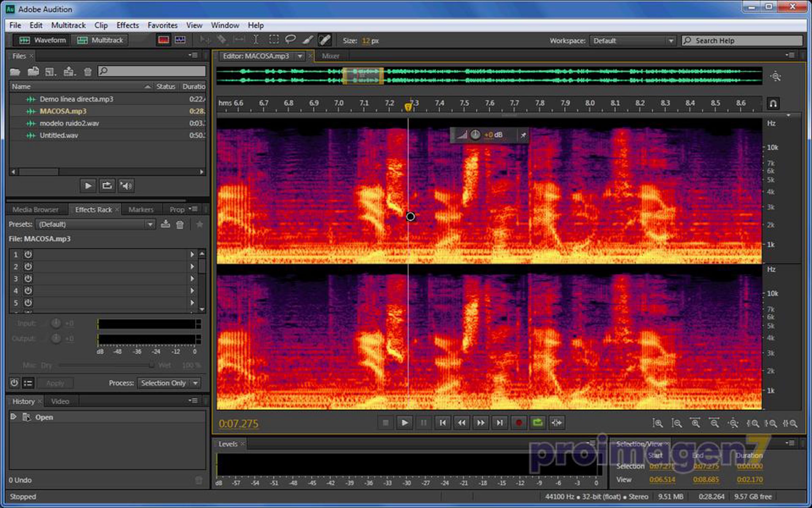812x508 pixels.
Task: Open the Workspace Default dropdown
Action: pyautogui.click(x=633, y=41)
